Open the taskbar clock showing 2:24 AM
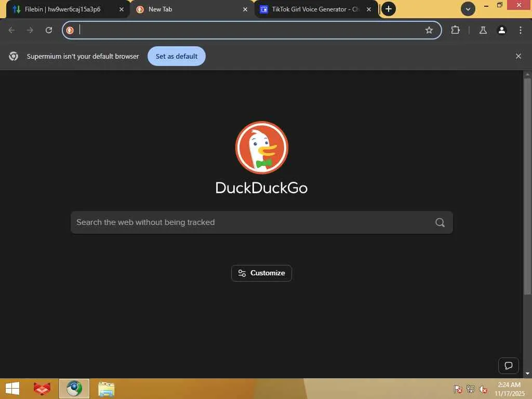 pyautogui.click(x=509, y=389)
